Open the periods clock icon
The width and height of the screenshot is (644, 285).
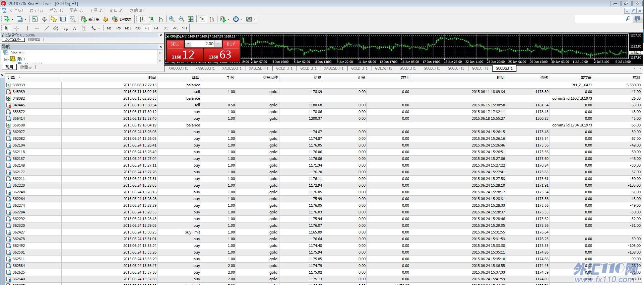(x=236, y=19)
